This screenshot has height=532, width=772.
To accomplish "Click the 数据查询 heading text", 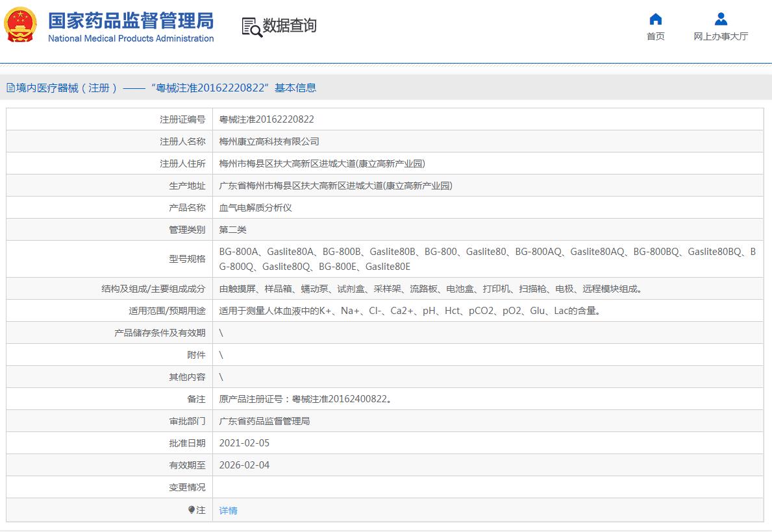I will (x=290, y=26).
